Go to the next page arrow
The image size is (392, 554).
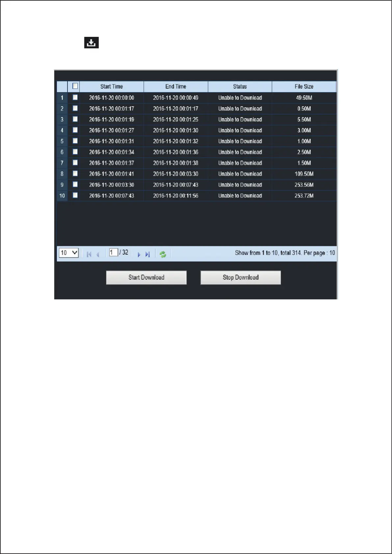pos(139,254)
